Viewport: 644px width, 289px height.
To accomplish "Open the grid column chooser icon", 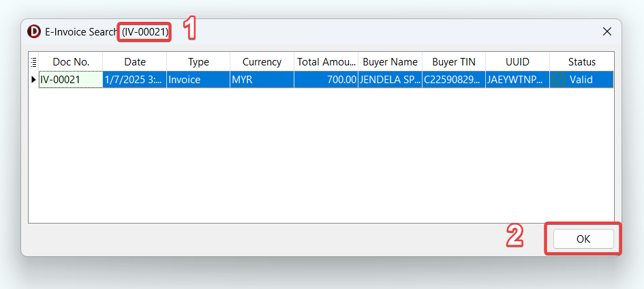I will [x=33, y=62].
